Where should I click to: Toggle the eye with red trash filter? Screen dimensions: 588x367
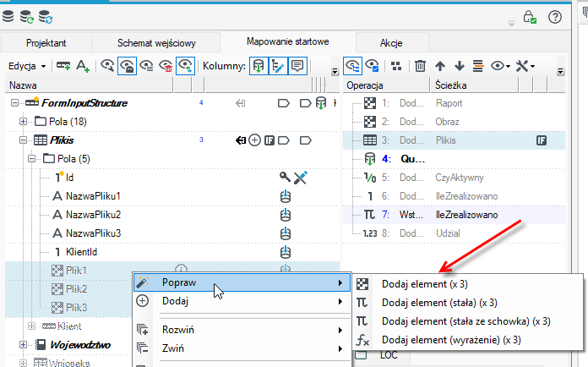click(x=166, y=66)
